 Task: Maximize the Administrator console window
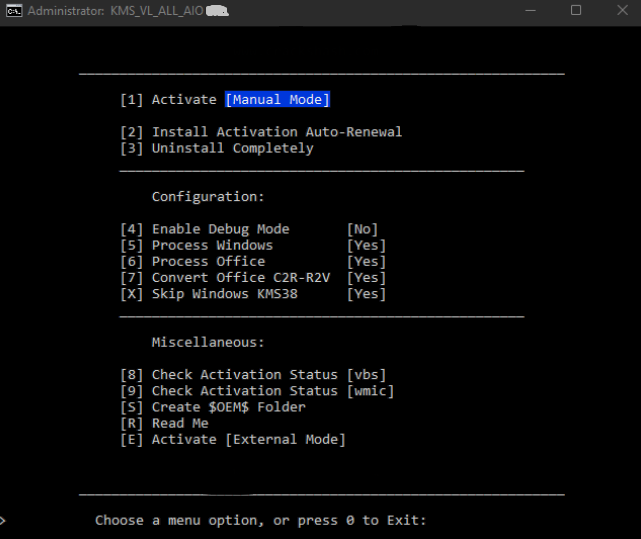click(575, 10)
